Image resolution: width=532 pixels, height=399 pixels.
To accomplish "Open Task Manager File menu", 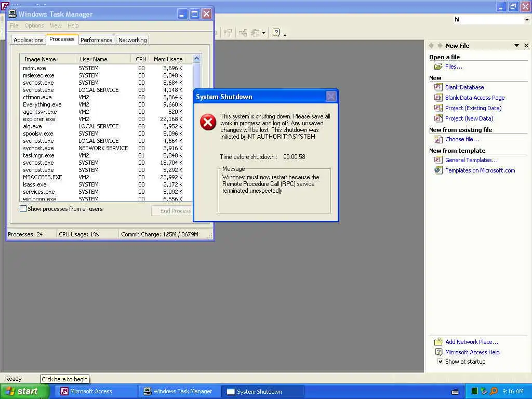I will [14, 25].
